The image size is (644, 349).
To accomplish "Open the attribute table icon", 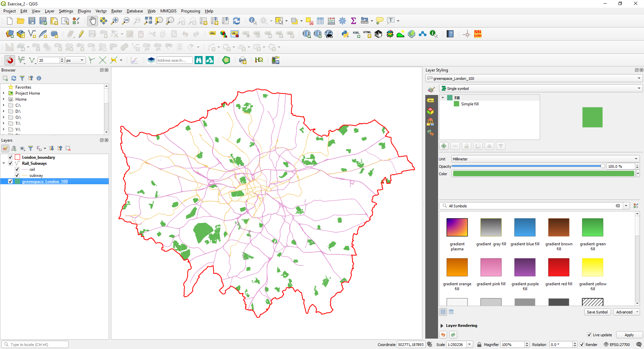I will tap(320, 21).
